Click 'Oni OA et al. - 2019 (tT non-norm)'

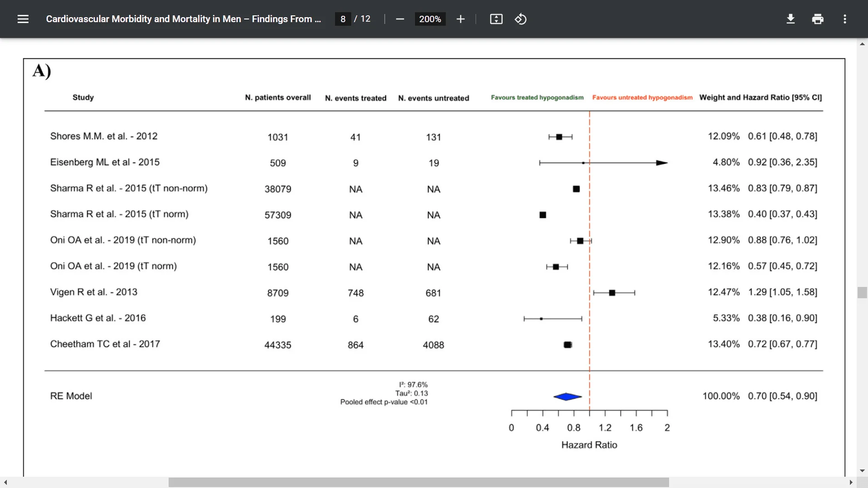pyautogui.click(x=123, y=240)
